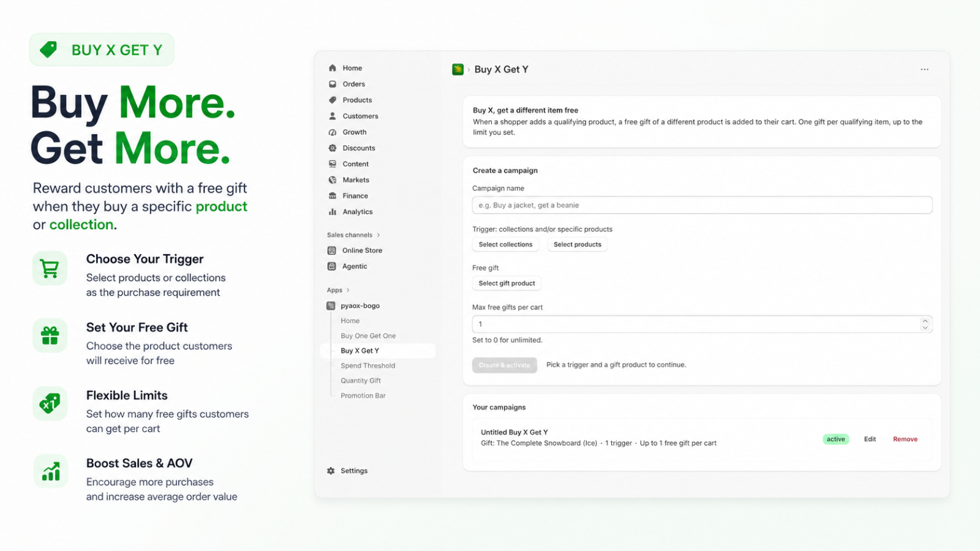This screenshot has width=980, height=551.
Task: Open Buy One Get One app page
Action: point(368,335)
